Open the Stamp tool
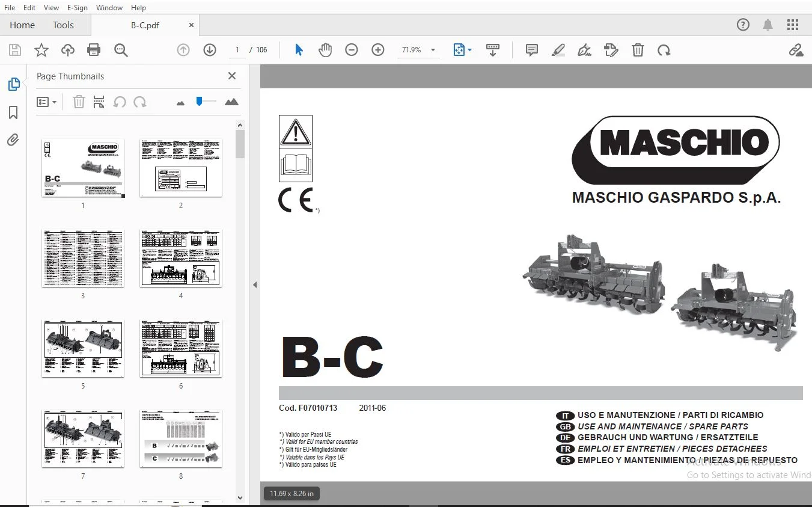This screenshot has width=812, height=507. coord(611,50)
